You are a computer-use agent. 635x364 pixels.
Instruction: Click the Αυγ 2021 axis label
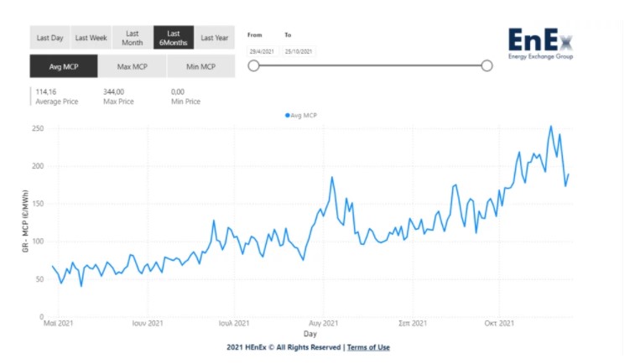tap(323, 323)
